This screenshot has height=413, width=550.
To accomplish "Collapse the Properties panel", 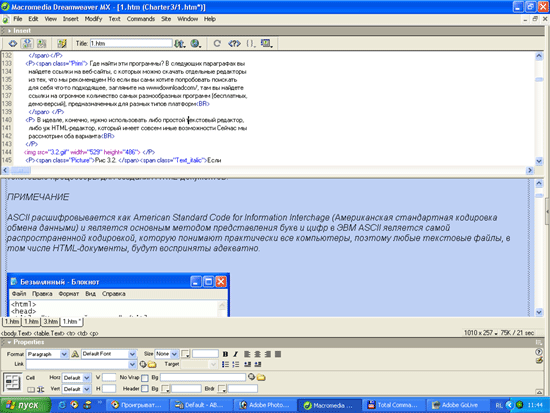I will tap(9, 342).
